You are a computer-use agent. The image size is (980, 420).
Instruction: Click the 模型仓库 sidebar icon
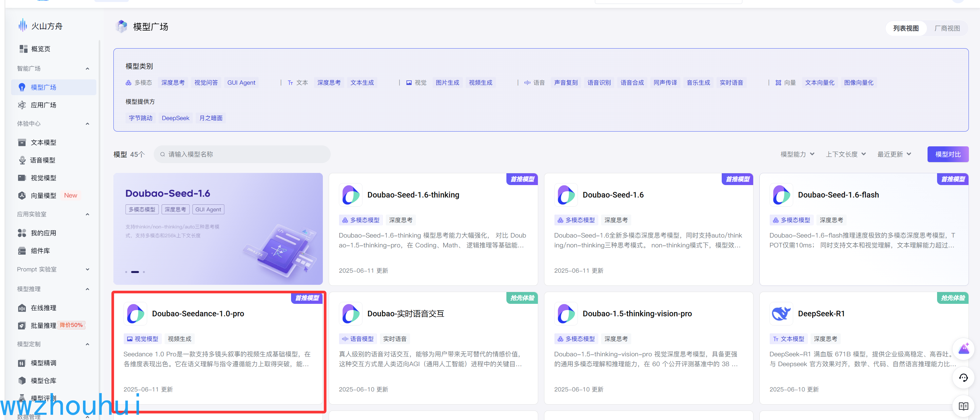tap(22, 381)
